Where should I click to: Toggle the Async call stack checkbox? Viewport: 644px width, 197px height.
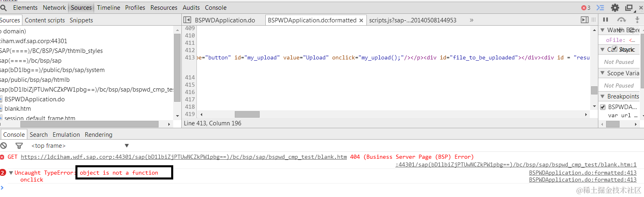pyautogui.click(x=614, y=48)
